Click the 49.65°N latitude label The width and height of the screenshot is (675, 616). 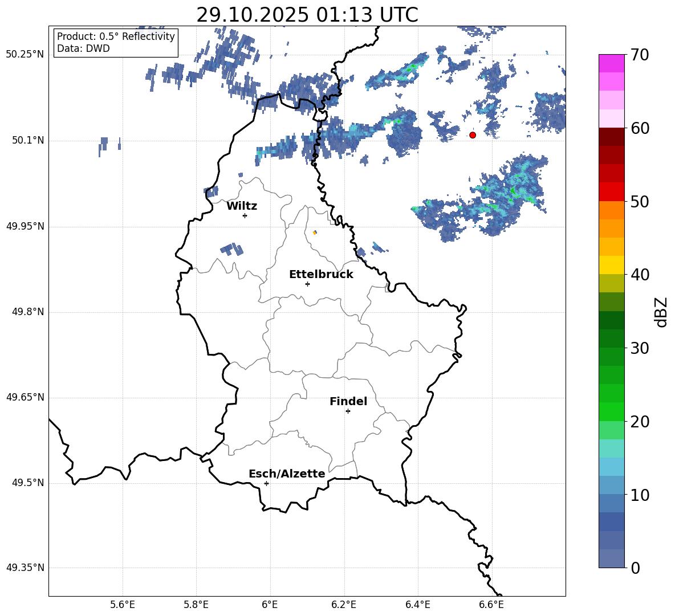(x=25, y=397)
